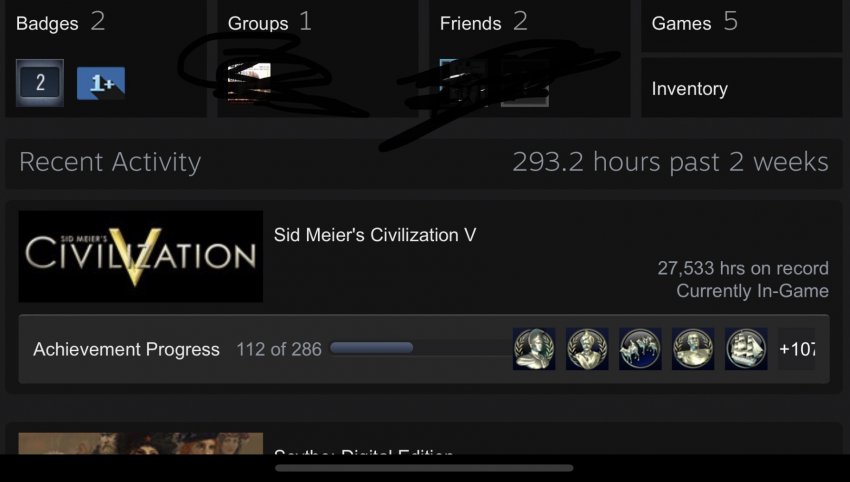View the sailing ship achievement icon
The width and height of the screenshot is (850, 482).
[x=746, y=349]
